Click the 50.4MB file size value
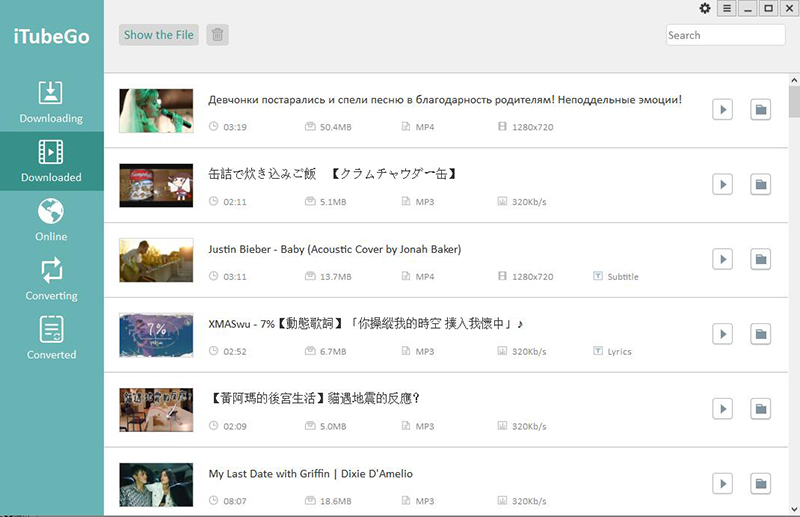The height and width of the screenshot is (517, 800). coord(336,127)
